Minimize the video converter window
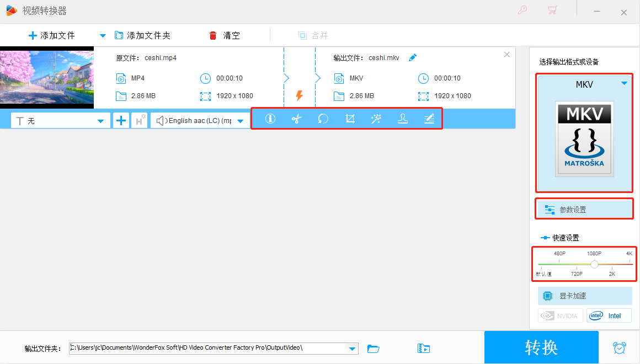Image resolution: width=640 pixels, height=364 pixels. (x=597, y=12)
